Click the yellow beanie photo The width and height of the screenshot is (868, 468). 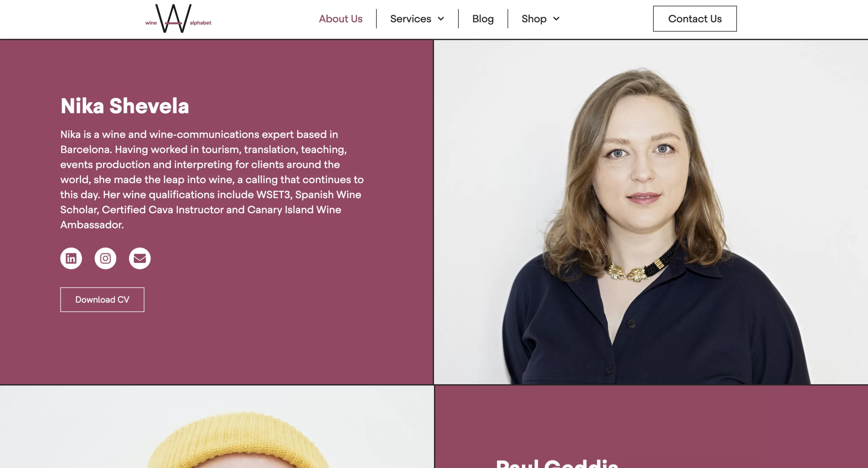click(217, 427)
